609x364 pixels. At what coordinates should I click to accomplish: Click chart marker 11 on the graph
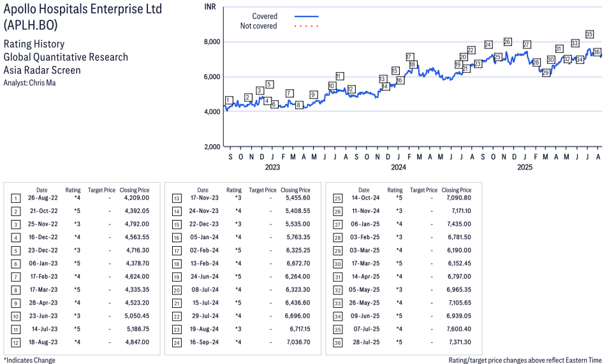coord(339,76)
